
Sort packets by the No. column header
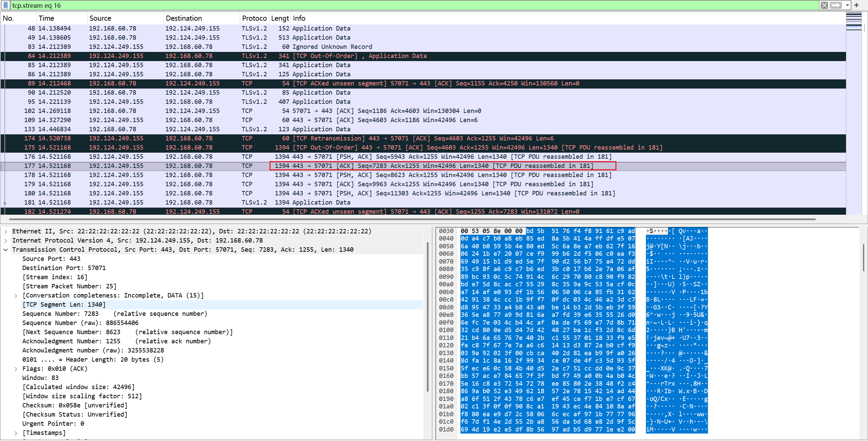[19, 18]
